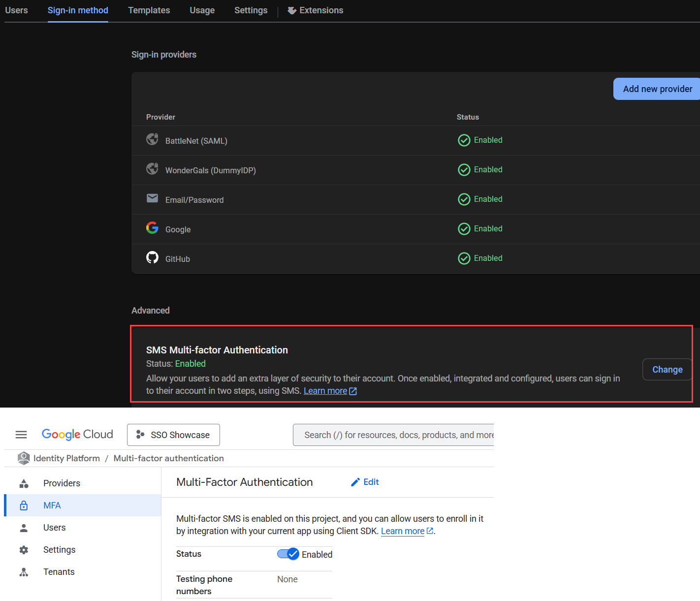The width and height of the screenshot is (700, 601).
Task: Open Users in Identity Platform sidebar
Action: tap(82, 528)
